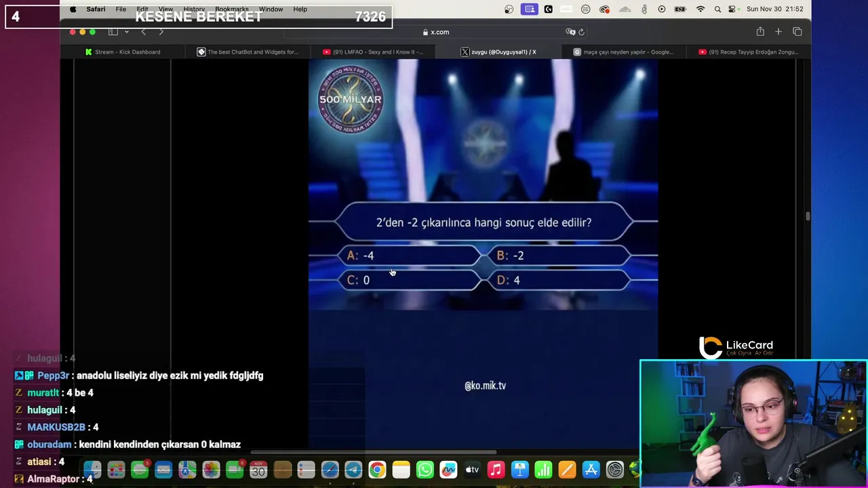Viewport: 868px width, 488px height.
Task: Open Launchpad from the Dock
Action: 116,470
